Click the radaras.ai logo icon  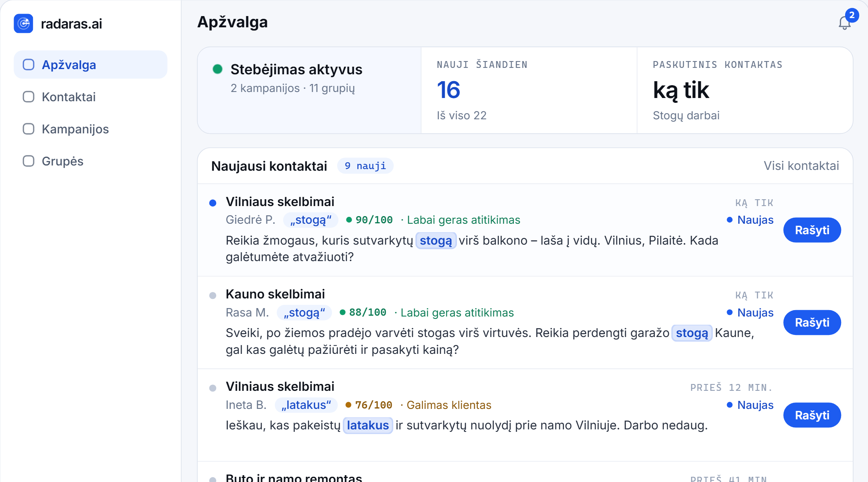coord(23,23)
